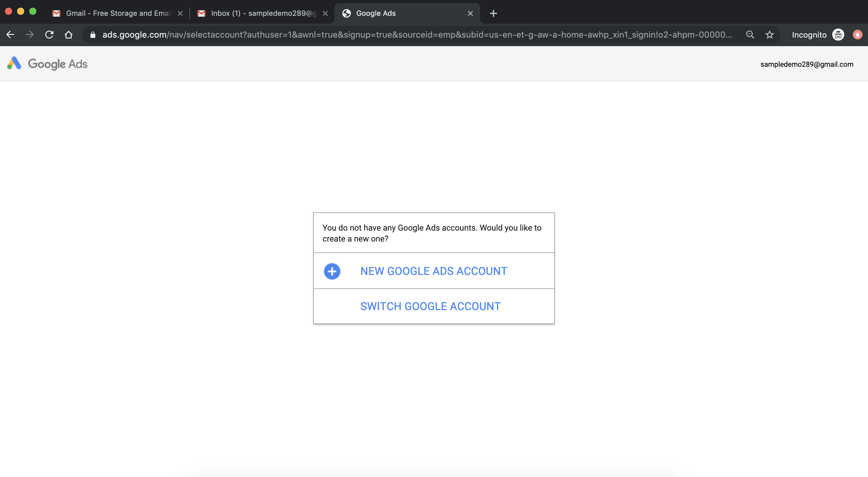The width and height of the screenshot is (868, 477).
Task: Open sampledemo289@gmail.com account menu
Action: coord(807,64)
